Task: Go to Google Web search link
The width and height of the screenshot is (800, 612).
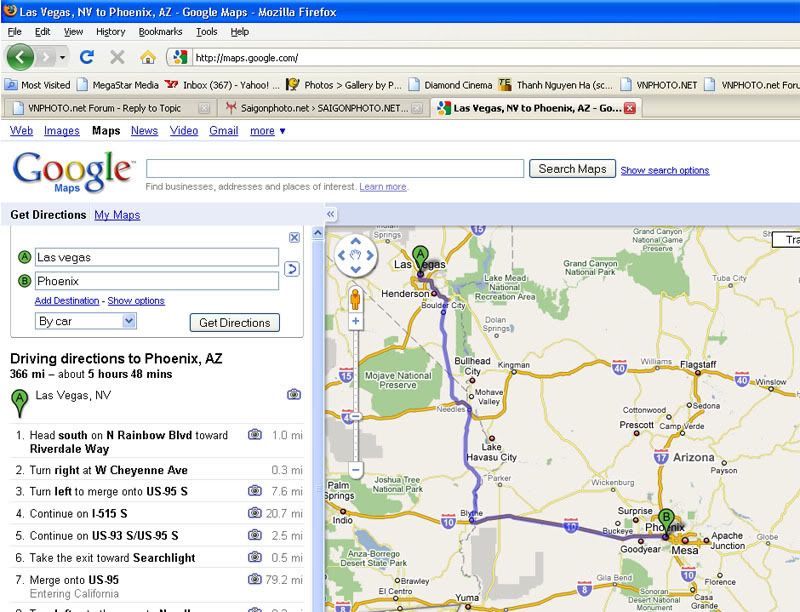Action: [x=21, y=131]
